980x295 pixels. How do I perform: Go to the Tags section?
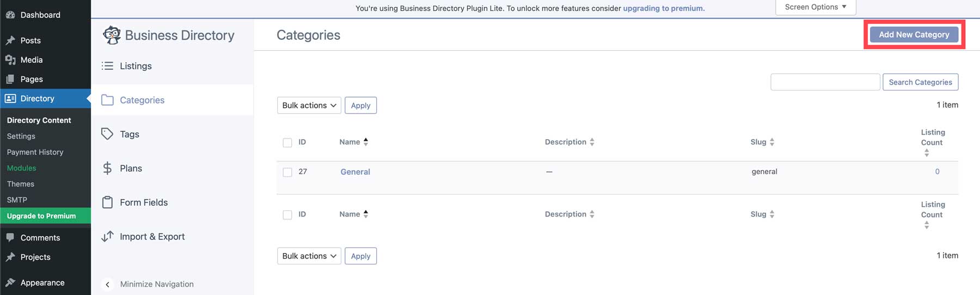130,134
